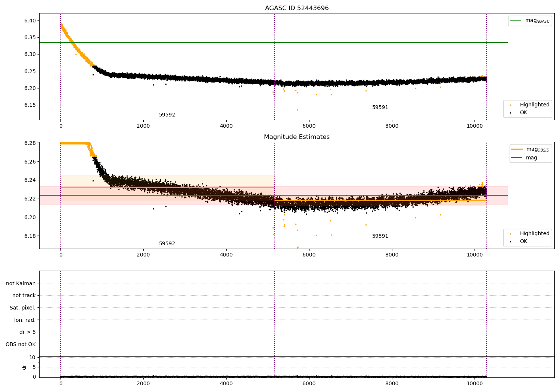Click the dr y-axis label

tap(24, 367)
